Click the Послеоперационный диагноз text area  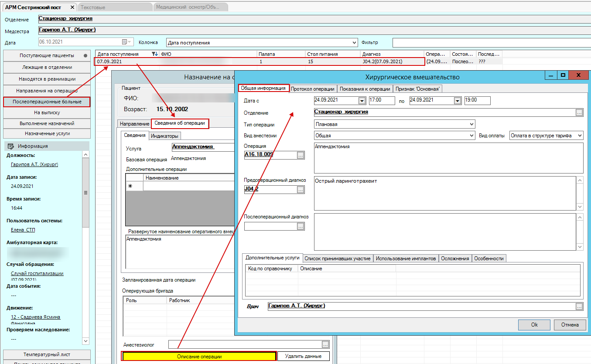445,231
